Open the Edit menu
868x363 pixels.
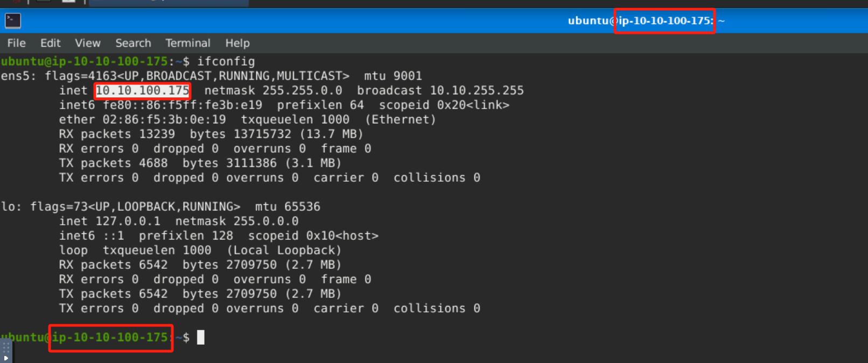pos(50,43)
